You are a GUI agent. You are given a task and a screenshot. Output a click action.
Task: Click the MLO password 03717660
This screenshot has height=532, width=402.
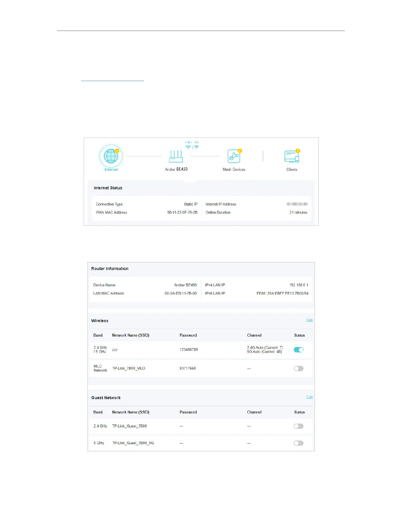188,369
